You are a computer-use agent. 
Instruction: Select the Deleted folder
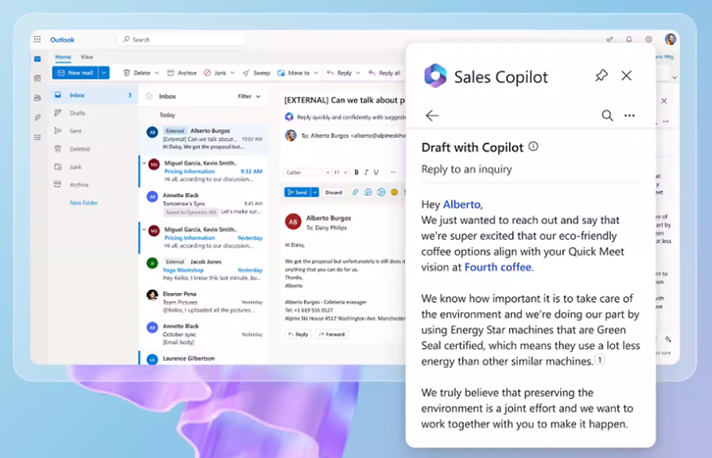pyautogui.click(x=93, y=149)
